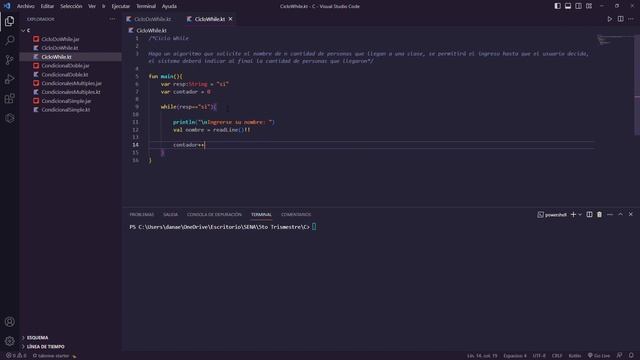
Task: Open the Selección menu
Action: click(71, 6)
